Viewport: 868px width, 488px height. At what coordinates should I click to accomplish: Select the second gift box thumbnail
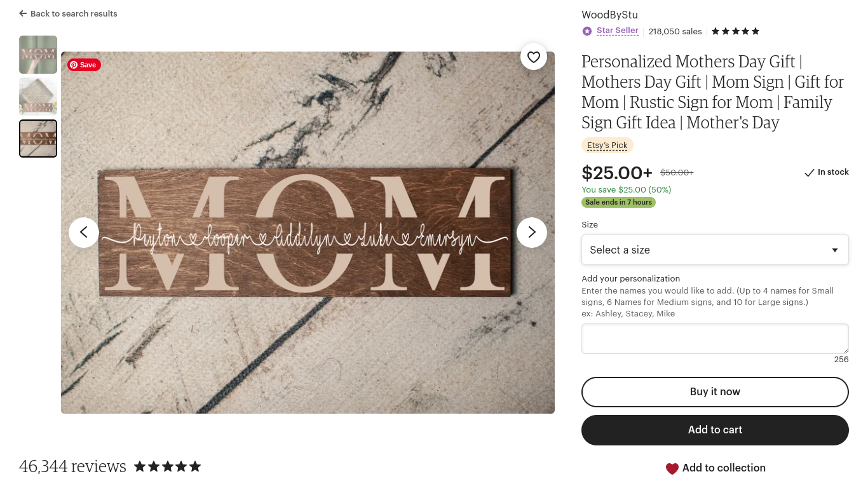pyautogui.click(x=37, y=96)
